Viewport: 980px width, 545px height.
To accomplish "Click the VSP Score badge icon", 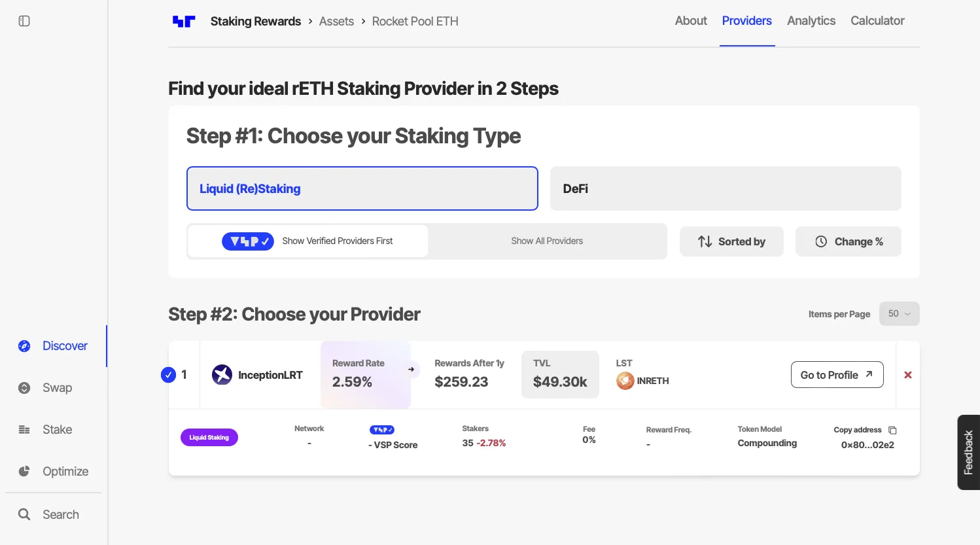I will [x=382, y=430].
